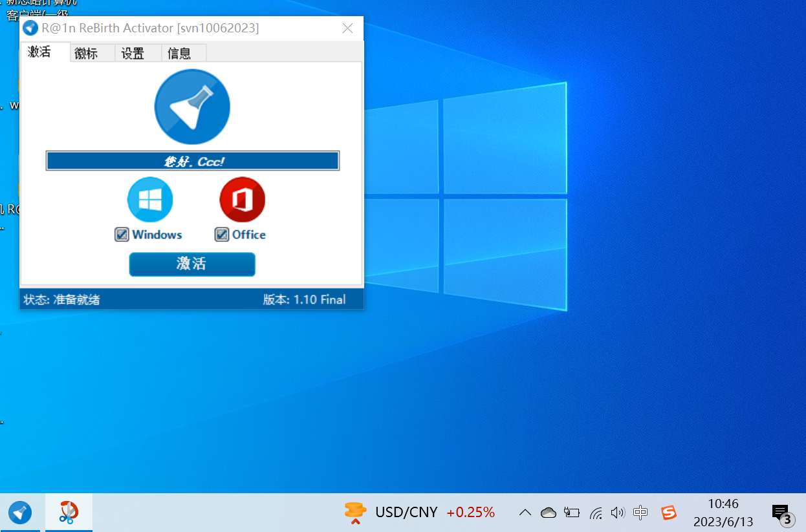Show hidden tray icons chevron

(x=525, y=513)
